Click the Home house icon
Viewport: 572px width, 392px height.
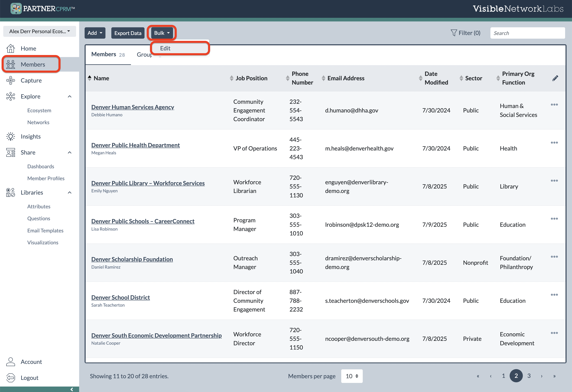(x=11, y=49)
